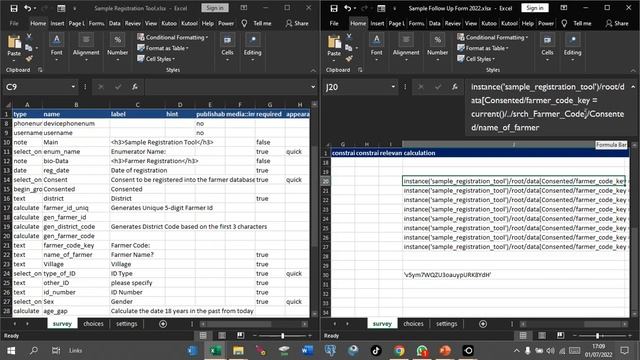Save the Sample Registration Tool workbook
640x360 pixels.
[x=13, y=8]
